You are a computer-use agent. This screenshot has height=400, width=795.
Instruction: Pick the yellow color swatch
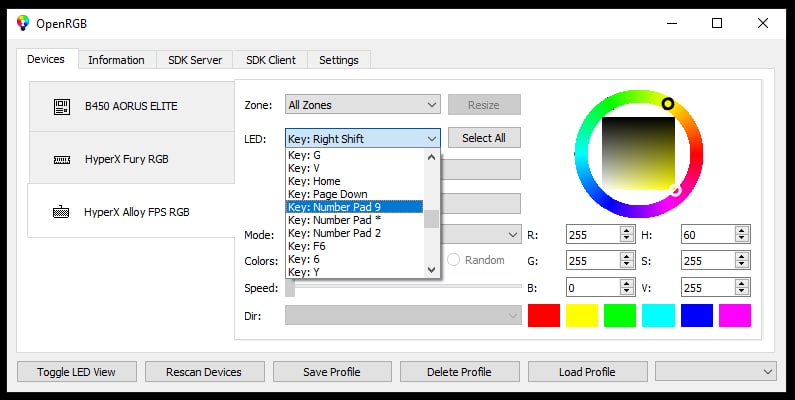[582, 315]
